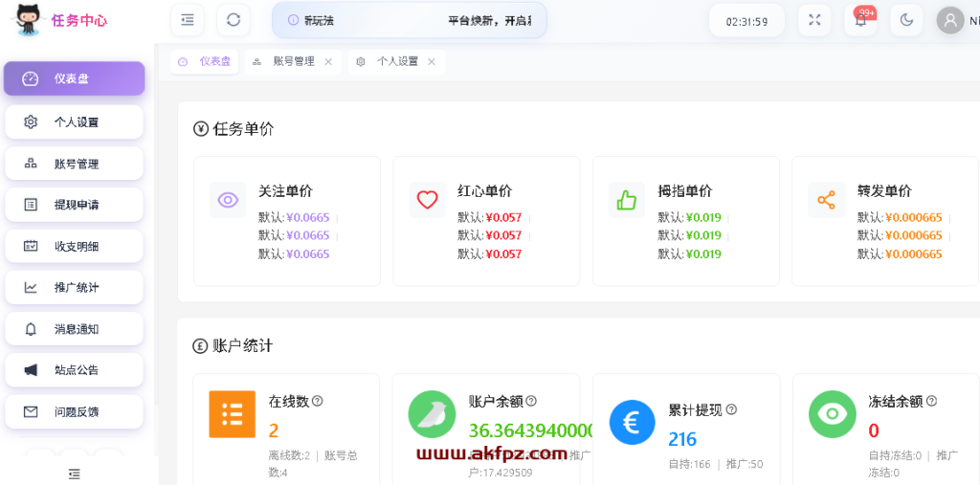Click the eye icon for 关注单价
This screenshot has height=485, width=980.
[228, 200]
